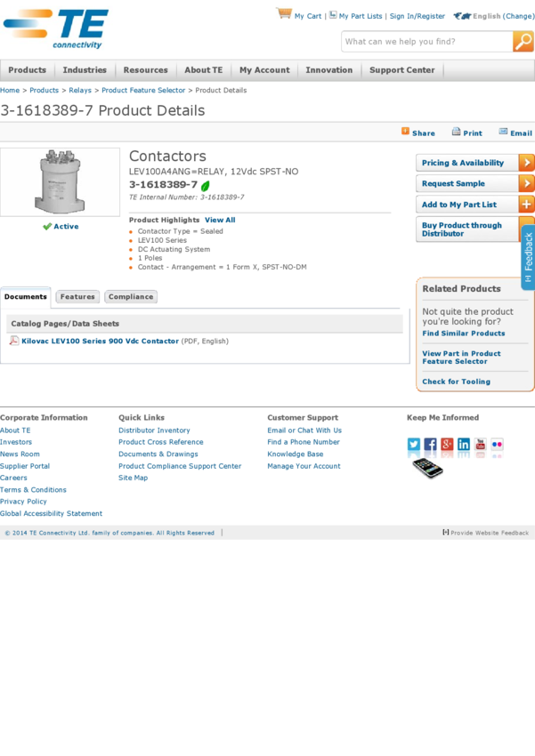
Task: Click the Request Sample arrow icon
Action: (526, 184)
